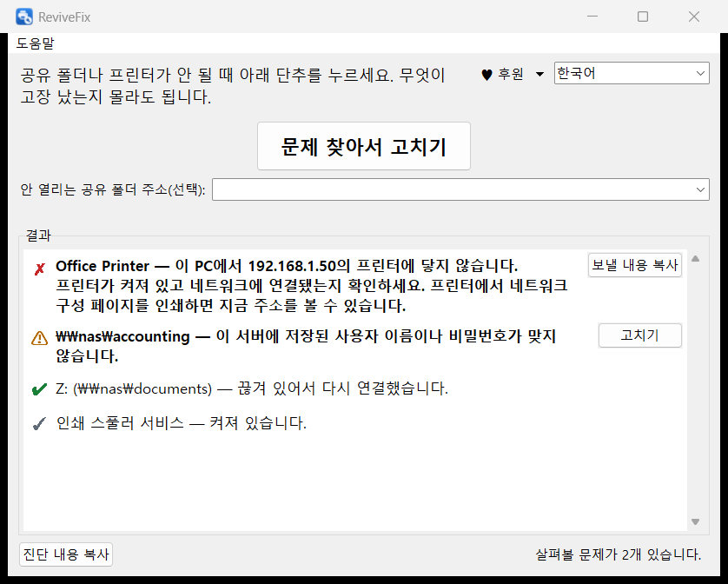Click the gray checkmark beside 인쇄 스풀러 서비스
Screen dimensions: 728x584
[39, 424]
